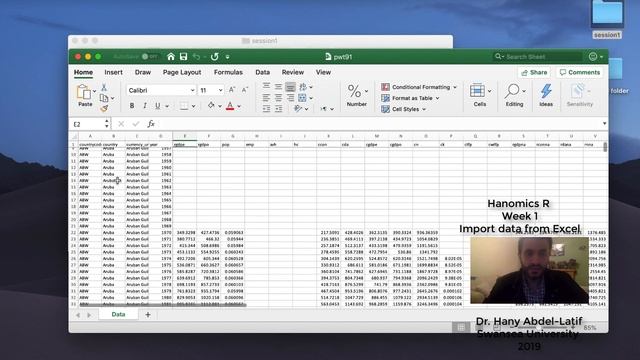This screenshot has width=640, height=360.
Task: Click the Paste clipboard icon
Action: tap(83, 92)
